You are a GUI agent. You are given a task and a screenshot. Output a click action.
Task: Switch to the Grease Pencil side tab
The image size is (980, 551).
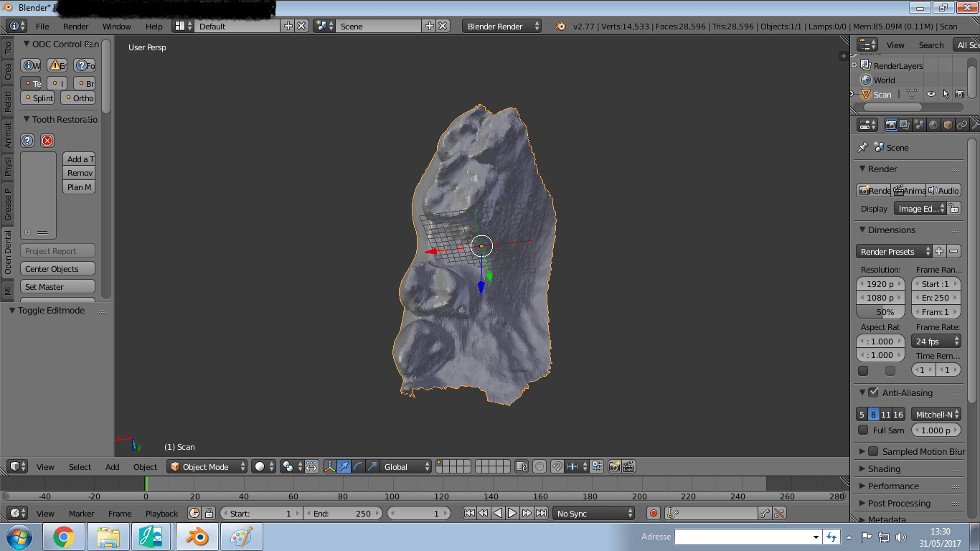coord(8,204)
